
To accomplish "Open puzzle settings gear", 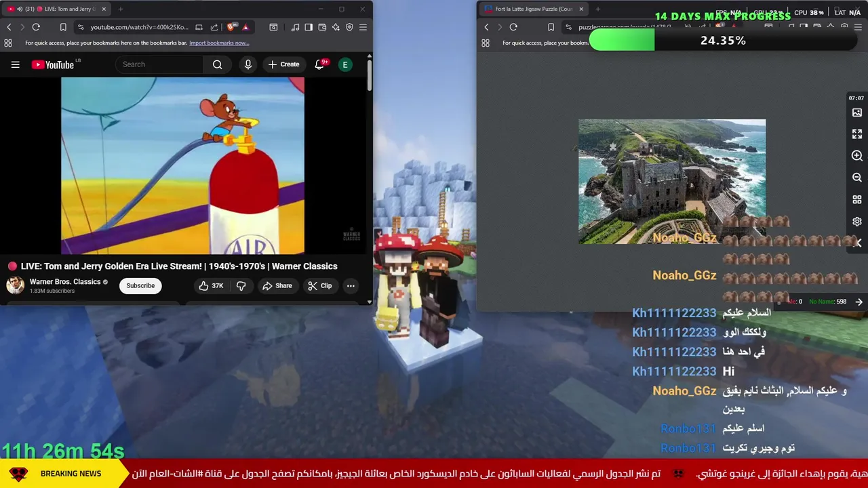I will point(857,222).
